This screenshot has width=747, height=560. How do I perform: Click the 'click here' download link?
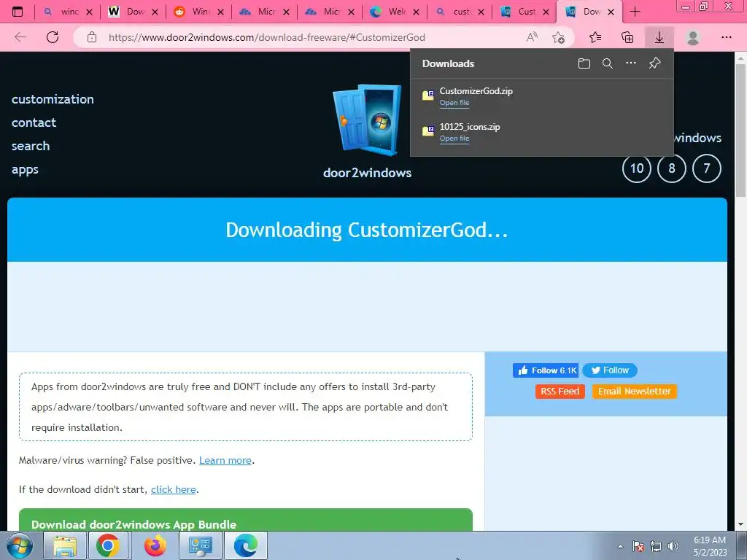click(174, 489)
